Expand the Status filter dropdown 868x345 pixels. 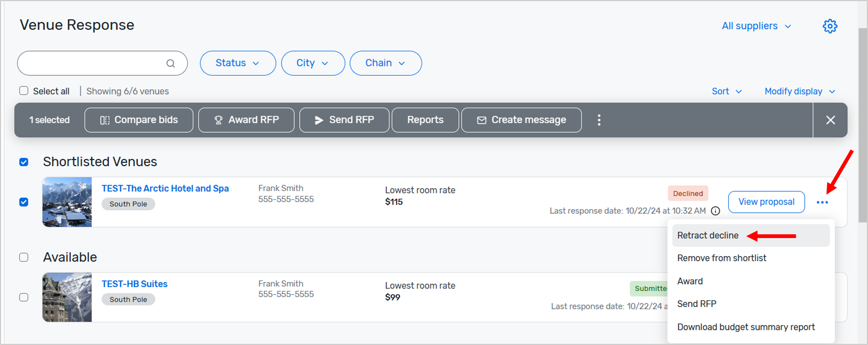[x=238, y=63]
